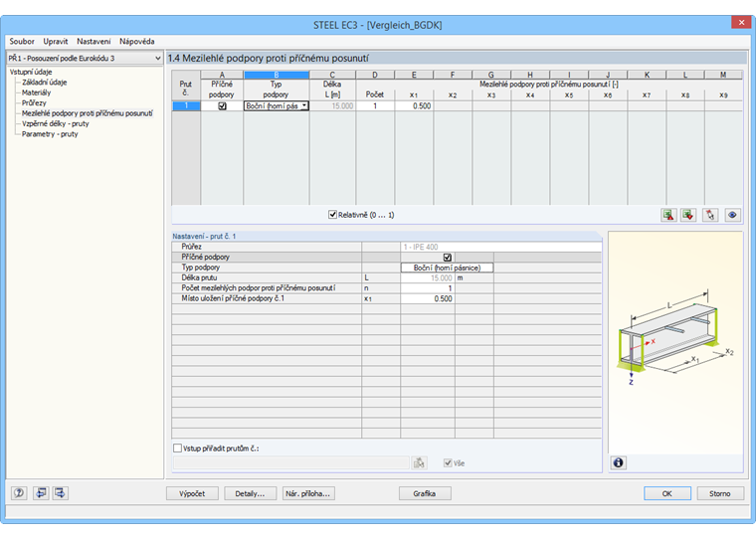Cancel with the Storno button
This screenshot has height=539, width=756.
[x=720, y=493]
